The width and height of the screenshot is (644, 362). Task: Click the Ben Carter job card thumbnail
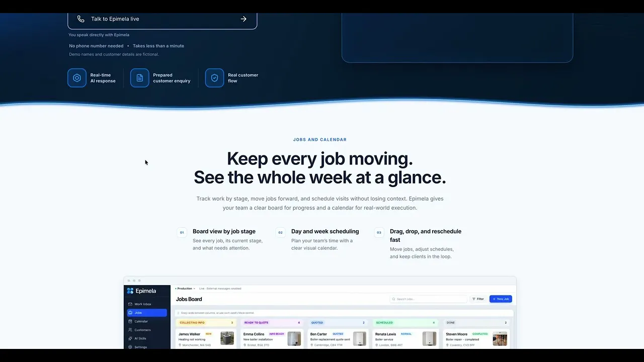360,338
